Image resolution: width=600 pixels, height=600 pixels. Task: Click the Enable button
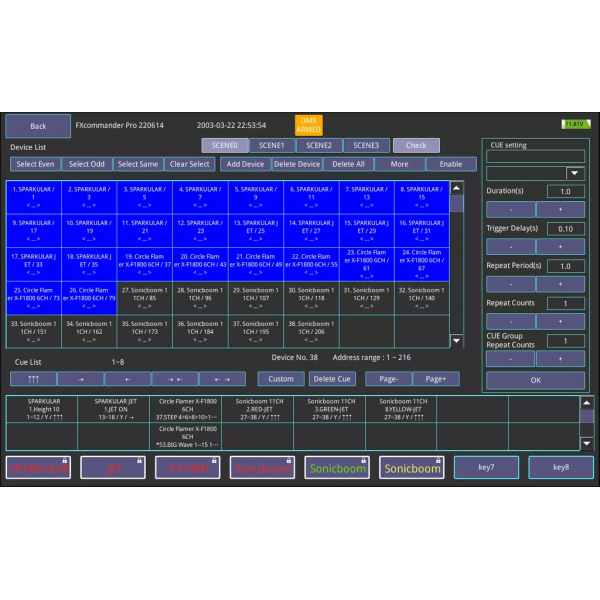coord(451,164)
